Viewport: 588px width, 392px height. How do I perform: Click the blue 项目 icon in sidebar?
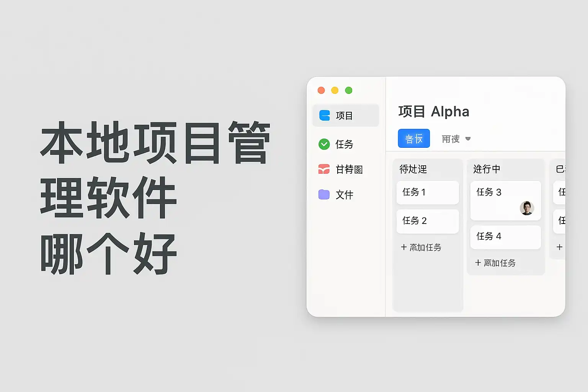click(x=324, y=115)
